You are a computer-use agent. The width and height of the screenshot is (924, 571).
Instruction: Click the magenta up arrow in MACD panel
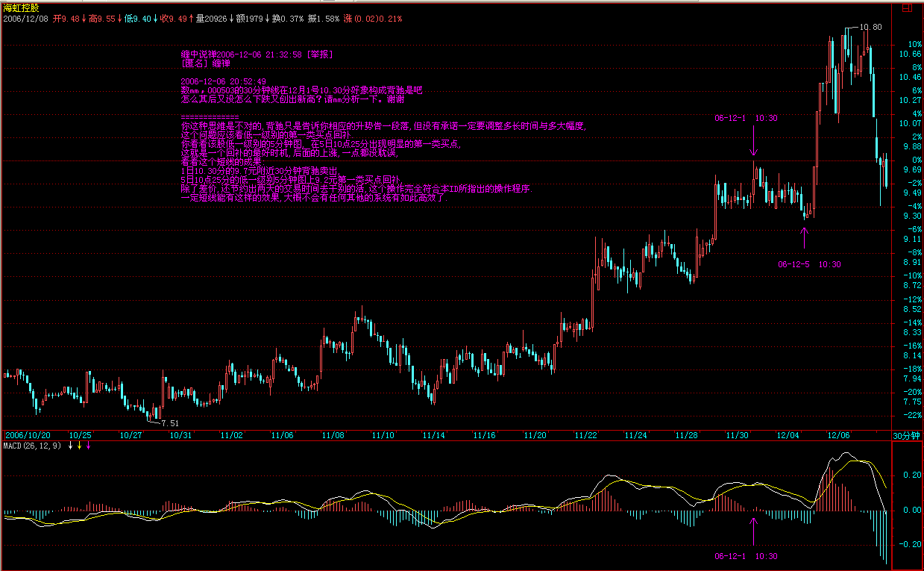(754, 531)
